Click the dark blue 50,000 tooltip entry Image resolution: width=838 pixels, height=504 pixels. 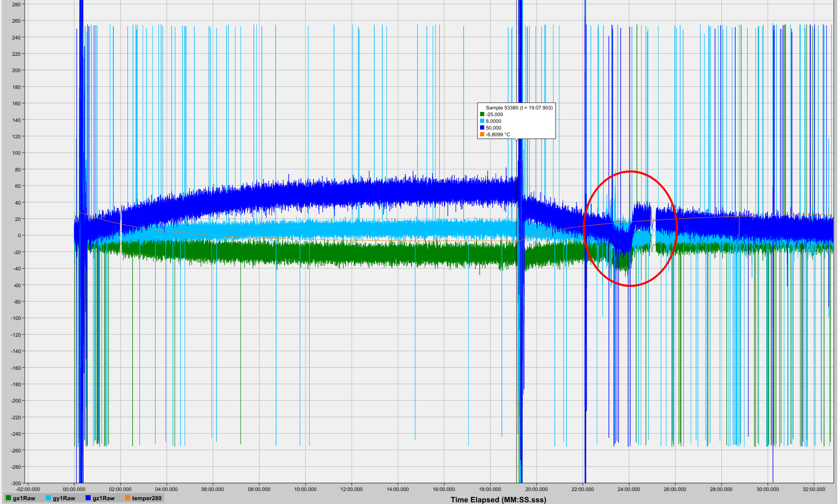pos(493,128)
